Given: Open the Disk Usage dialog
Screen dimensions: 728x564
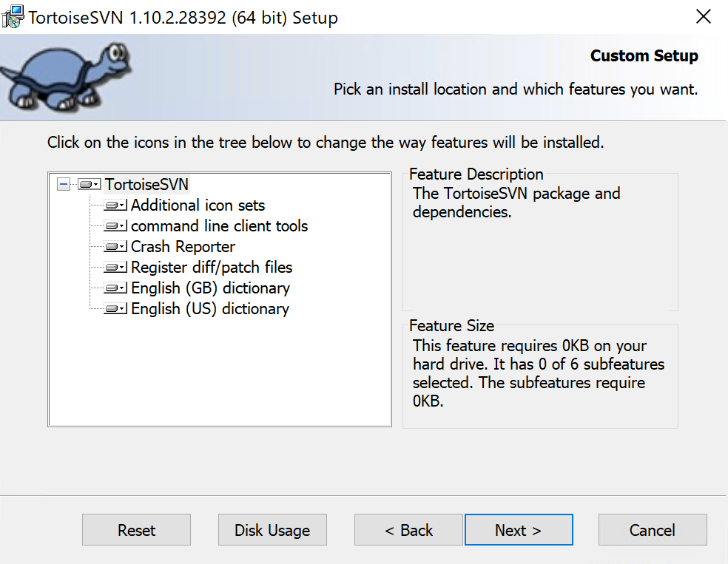Looking at the screenshot, I should [272, 530].
